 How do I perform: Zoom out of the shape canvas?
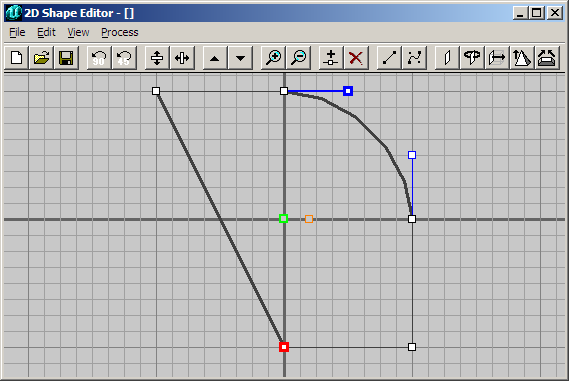(299, 58)
